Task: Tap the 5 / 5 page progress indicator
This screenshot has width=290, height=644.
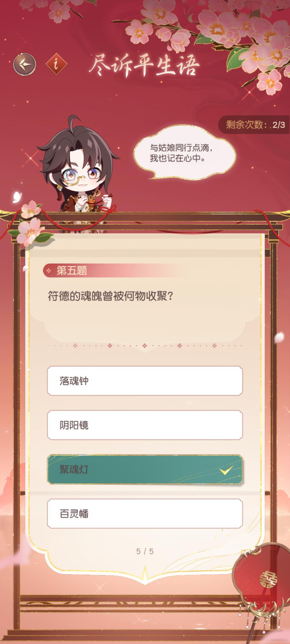Action: coord(145,551)
